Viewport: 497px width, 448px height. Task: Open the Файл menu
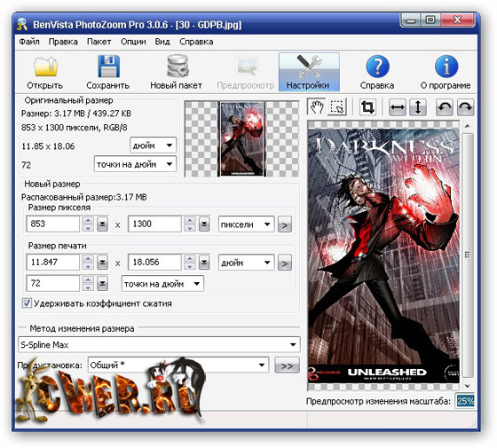tap(29, 42)
